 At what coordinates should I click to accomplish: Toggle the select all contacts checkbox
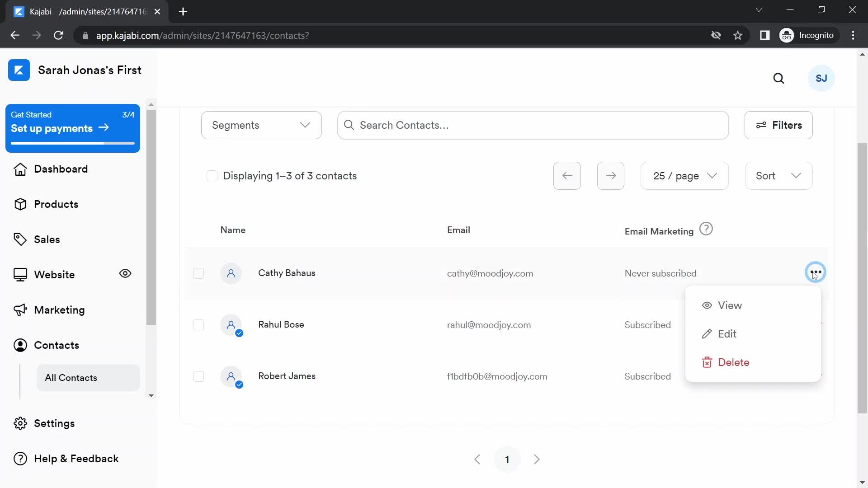[x=212, y=175]
